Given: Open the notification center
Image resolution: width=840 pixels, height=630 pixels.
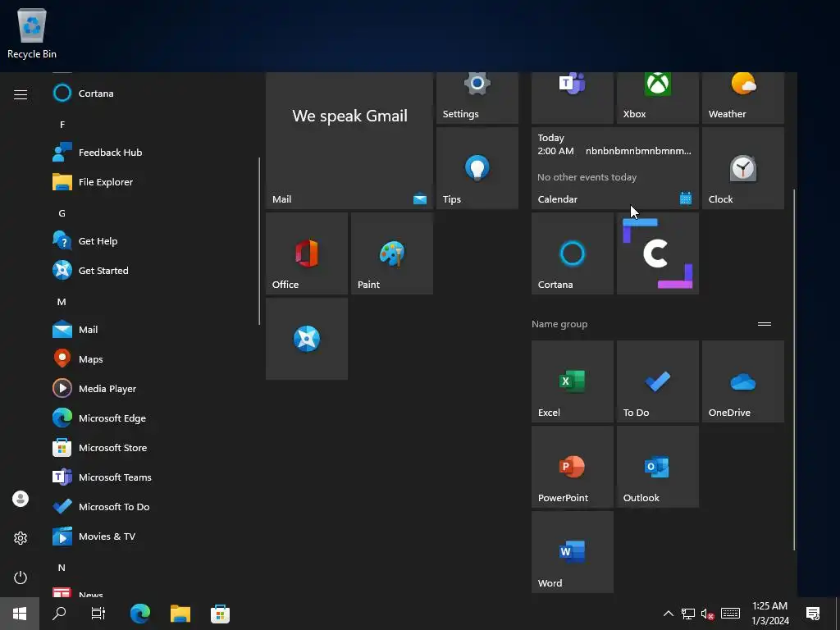Looking at the screenshot, I should (x=813, y=614).
